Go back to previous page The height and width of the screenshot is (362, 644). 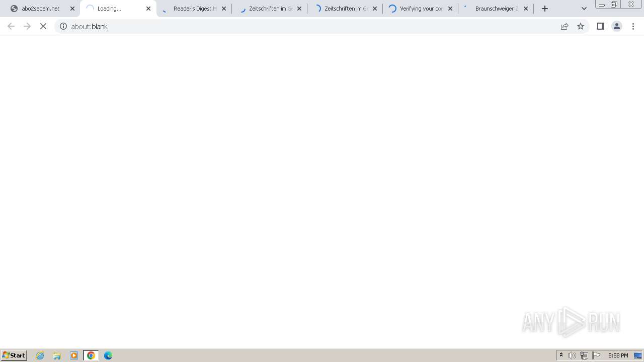[11, 26]
